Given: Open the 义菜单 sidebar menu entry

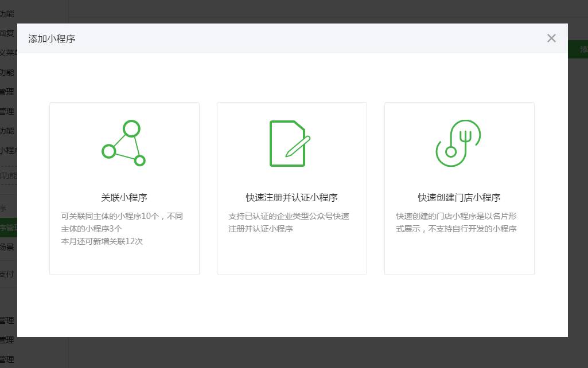Looking at the screenshot, I should pyautogui.click(x=8, y=53).
